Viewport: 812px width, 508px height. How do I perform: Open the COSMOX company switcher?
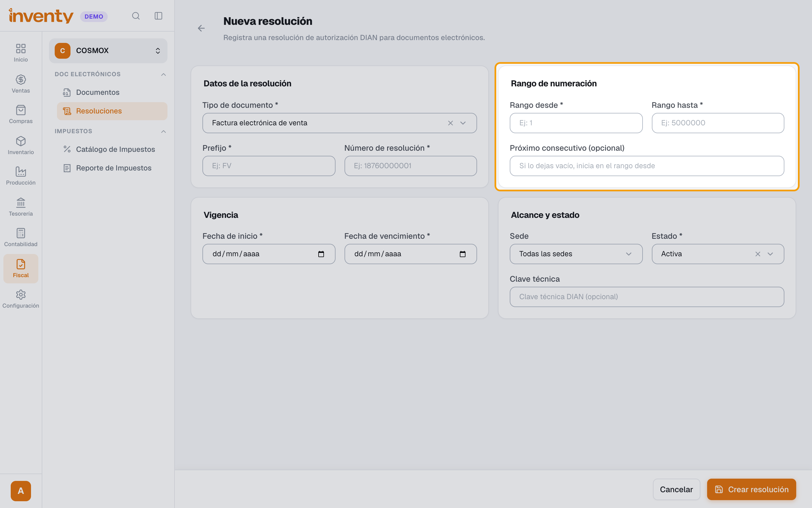108,51
